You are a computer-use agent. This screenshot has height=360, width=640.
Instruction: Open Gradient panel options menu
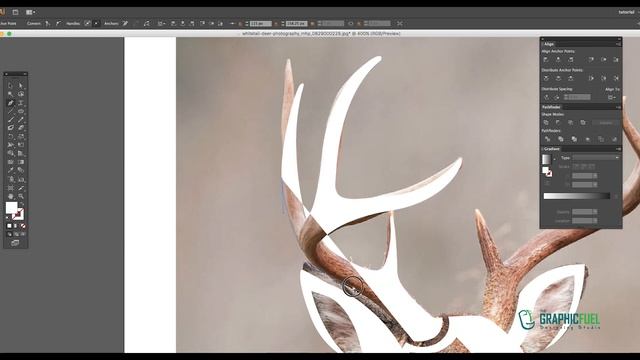(618, 149)
